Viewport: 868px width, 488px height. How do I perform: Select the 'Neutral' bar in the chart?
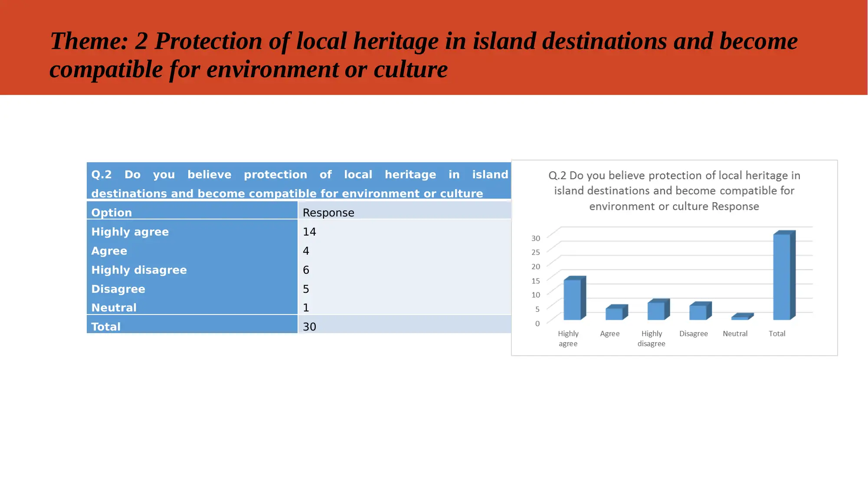[742, 317]
